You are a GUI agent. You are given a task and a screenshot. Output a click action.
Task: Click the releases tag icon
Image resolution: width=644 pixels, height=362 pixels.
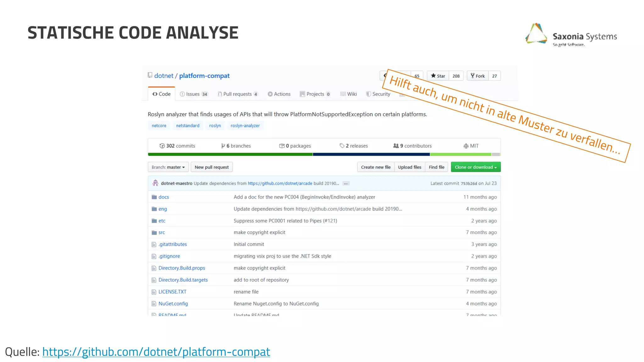tap(342, 145)
